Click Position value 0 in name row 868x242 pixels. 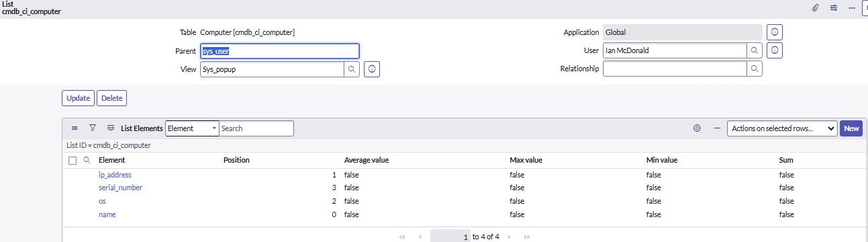click(334, 214)
